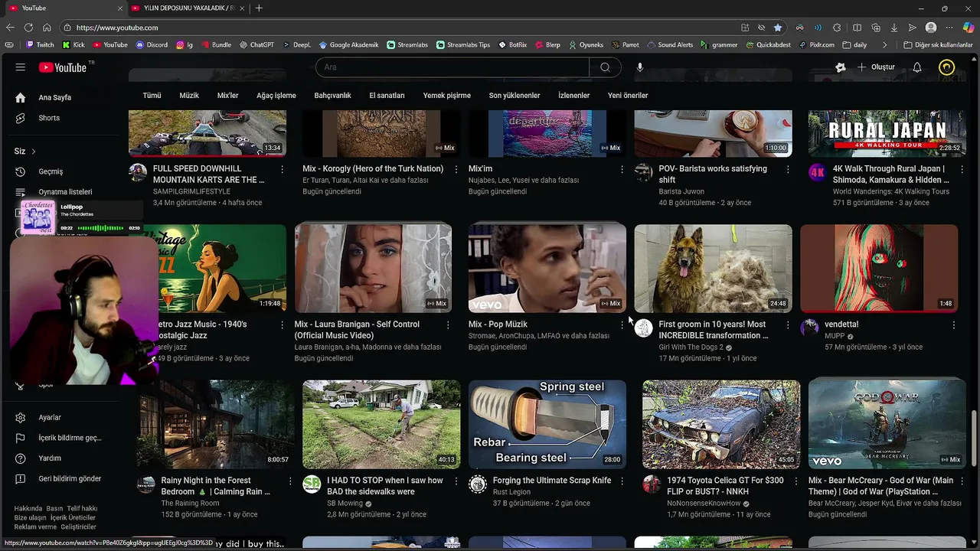
Task: Open the browser profile avatar
Action: pos(931,28)
